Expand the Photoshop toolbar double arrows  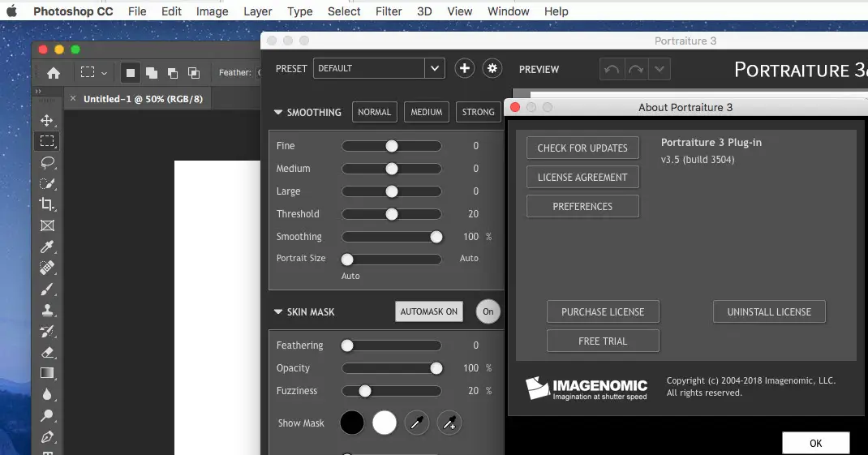pyautogui.click(x=38, y=91)
